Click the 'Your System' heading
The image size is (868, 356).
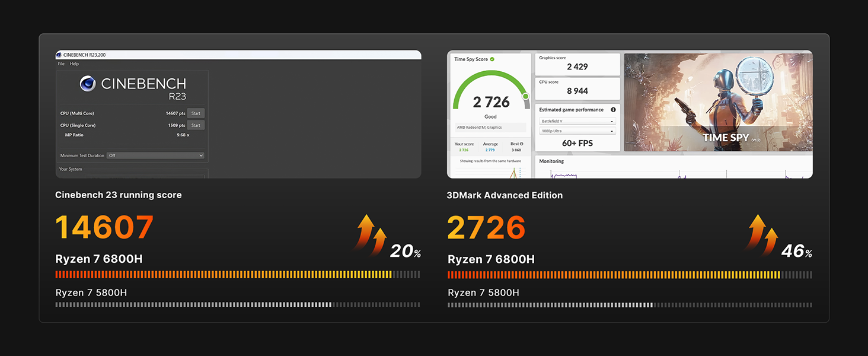pos(71,169)
